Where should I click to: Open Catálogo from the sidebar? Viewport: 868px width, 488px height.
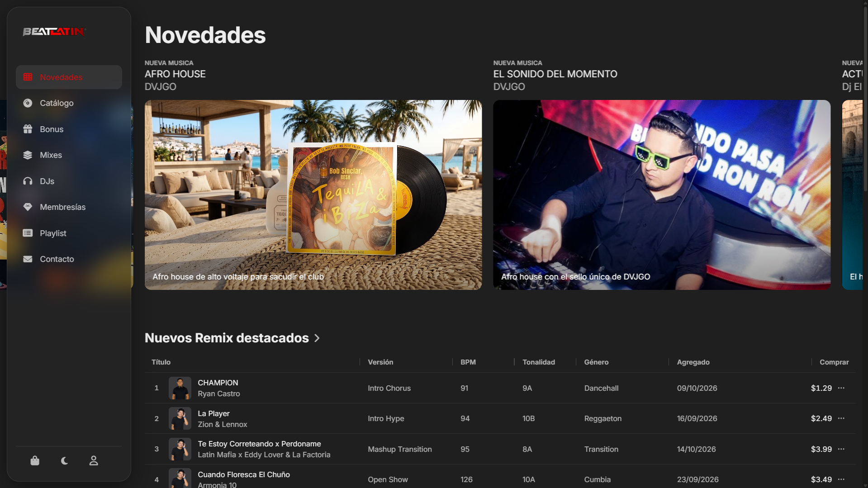[69, 103]
